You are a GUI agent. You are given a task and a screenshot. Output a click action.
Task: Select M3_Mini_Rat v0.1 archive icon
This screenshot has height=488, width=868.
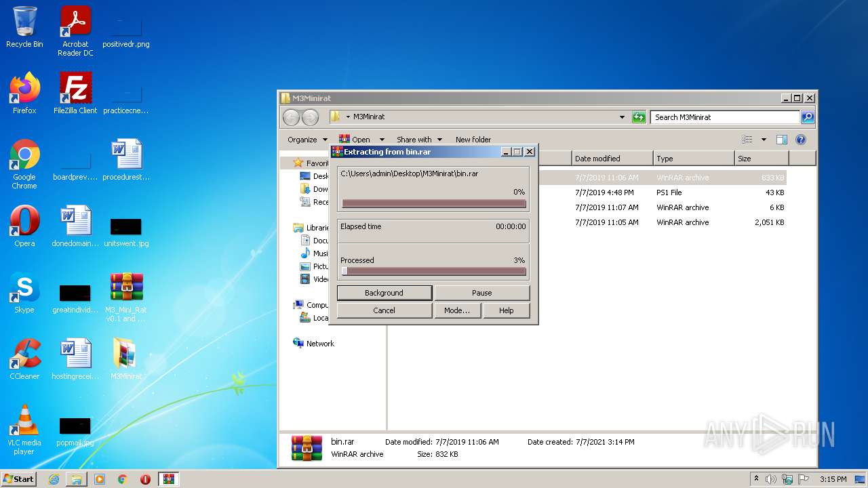(x=126, y=297)
